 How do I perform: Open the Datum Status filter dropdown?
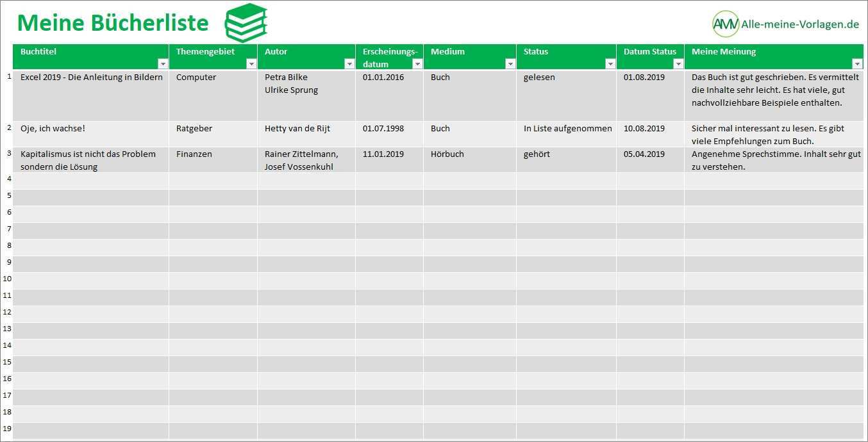[678, 64]
